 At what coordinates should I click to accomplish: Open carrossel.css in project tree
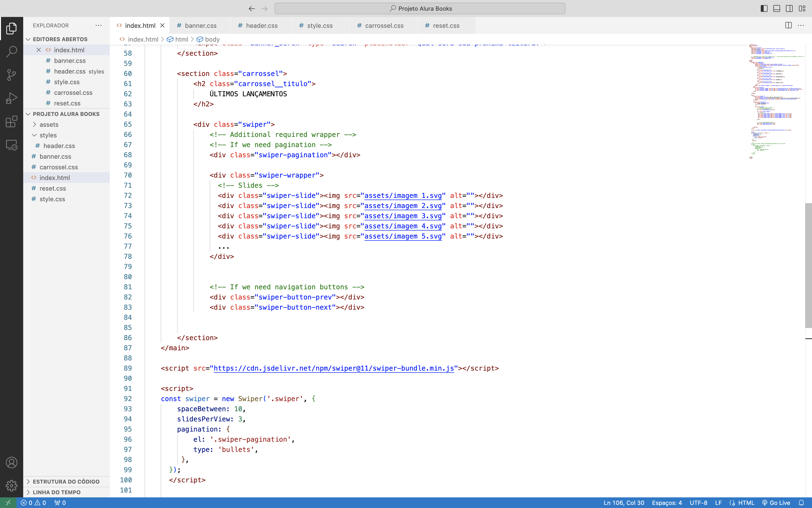pos(66,167)
